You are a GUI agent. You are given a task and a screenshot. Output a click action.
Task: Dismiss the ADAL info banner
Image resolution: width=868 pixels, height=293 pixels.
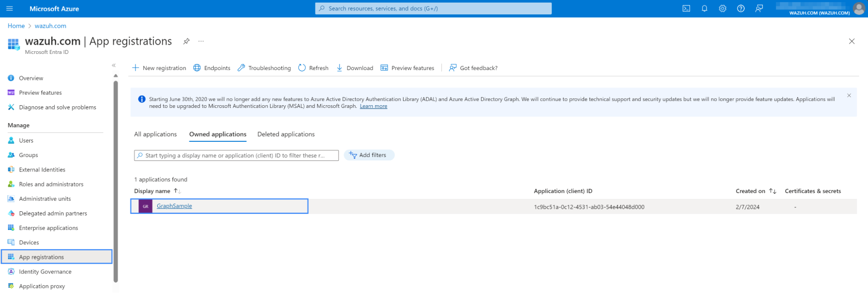click(849, 96)
